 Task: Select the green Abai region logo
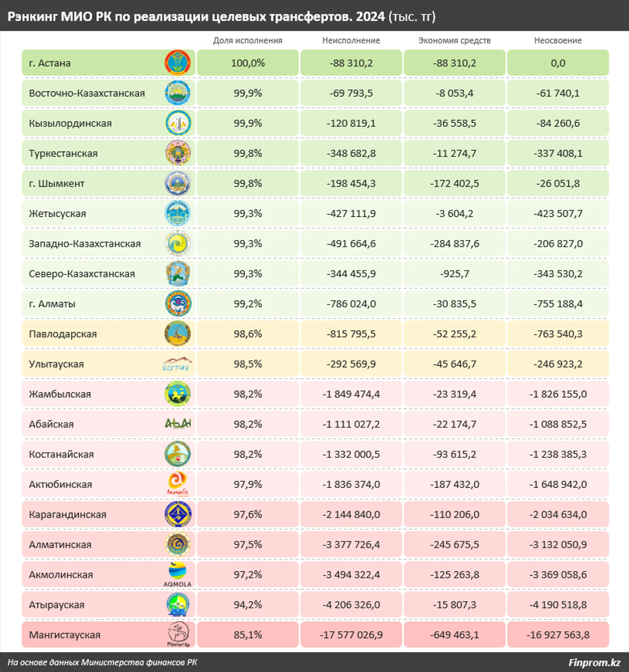point(178,424)
